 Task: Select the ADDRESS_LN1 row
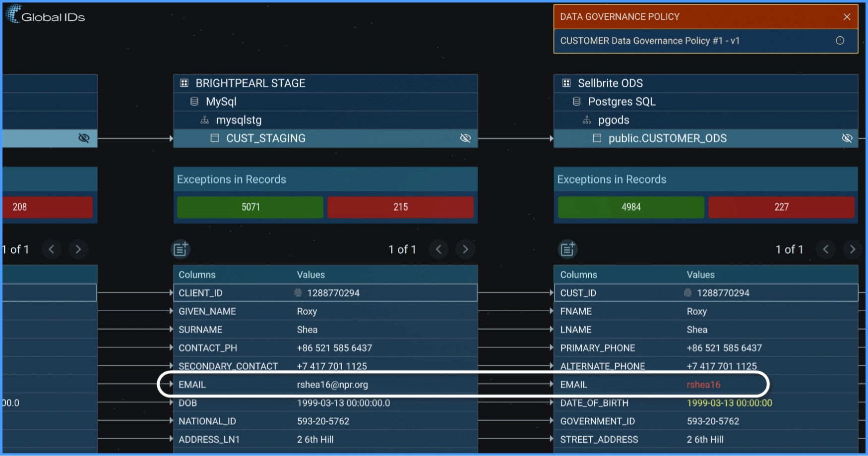[x=325, y=440]
